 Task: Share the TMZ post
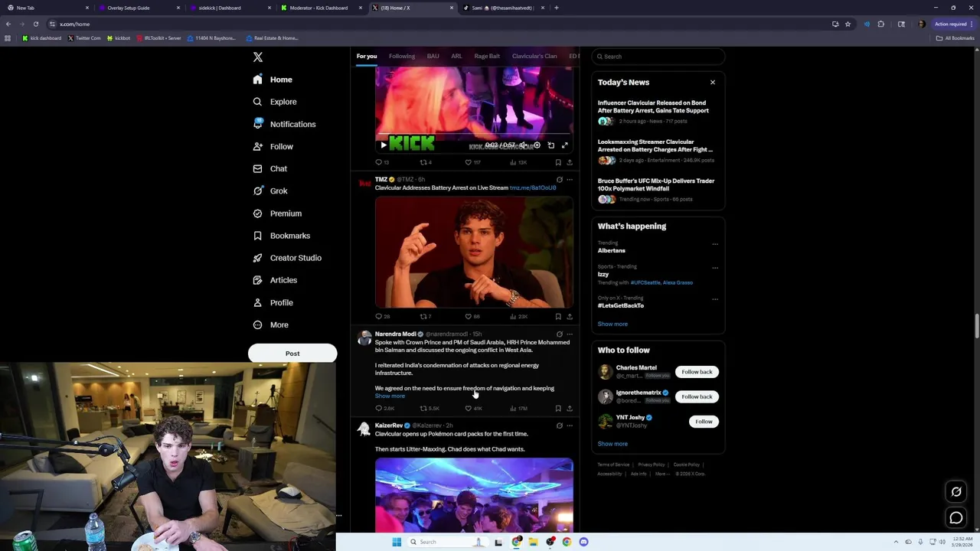[569, 316]
